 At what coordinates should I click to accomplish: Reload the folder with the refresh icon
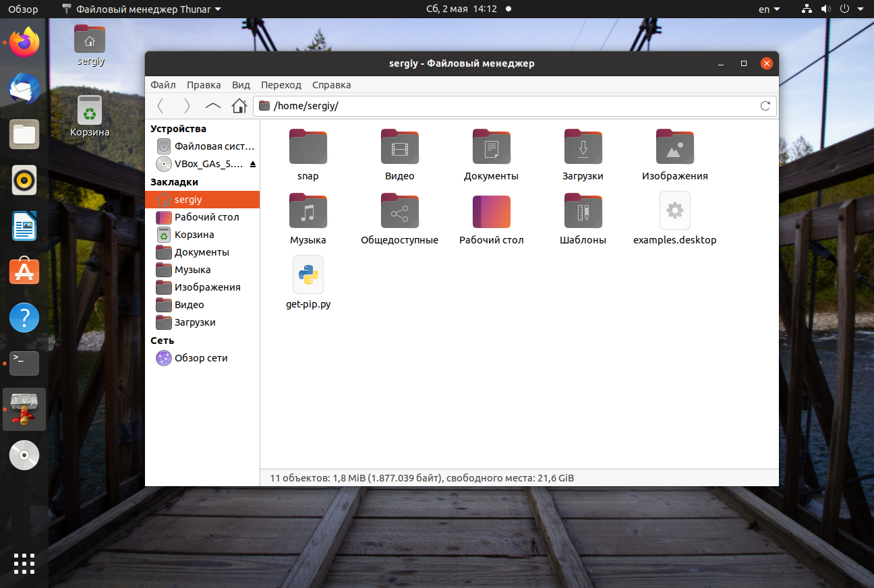click(765, 106)
